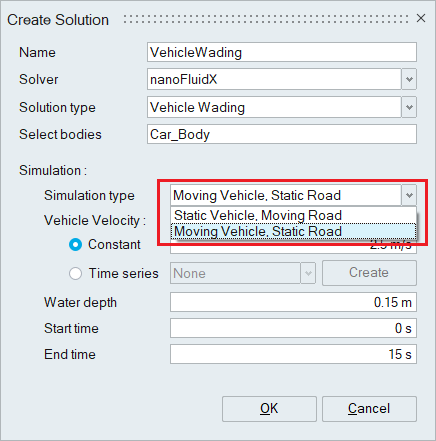Screen dimensions: 436x441
Task: Click the Cancel button
Action: [369, 409]
